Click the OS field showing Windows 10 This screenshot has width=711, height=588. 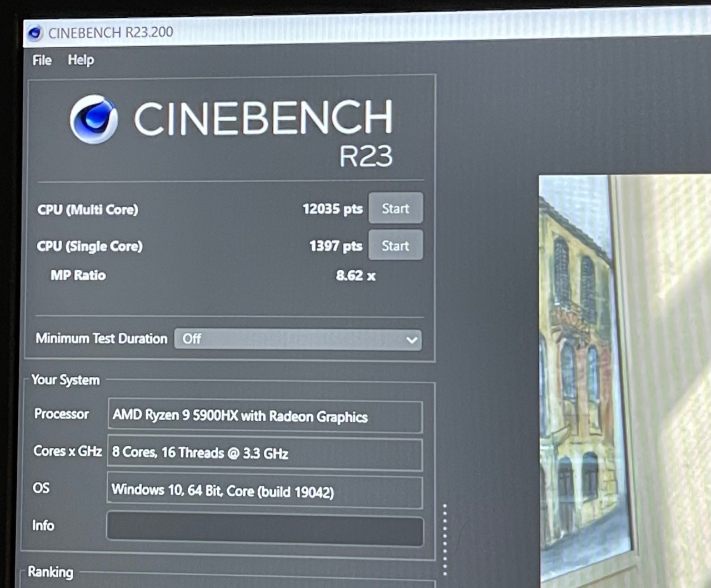point(264,491)
